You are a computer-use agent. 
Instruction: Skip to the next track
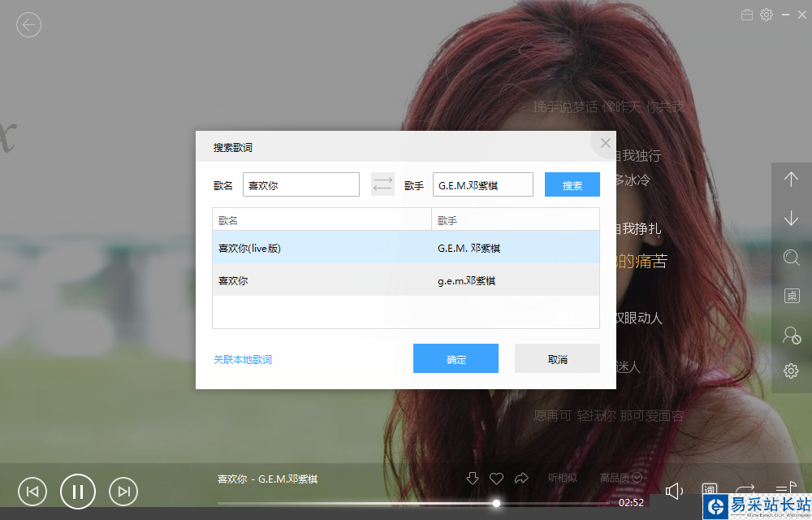click(x=123, y=492)
